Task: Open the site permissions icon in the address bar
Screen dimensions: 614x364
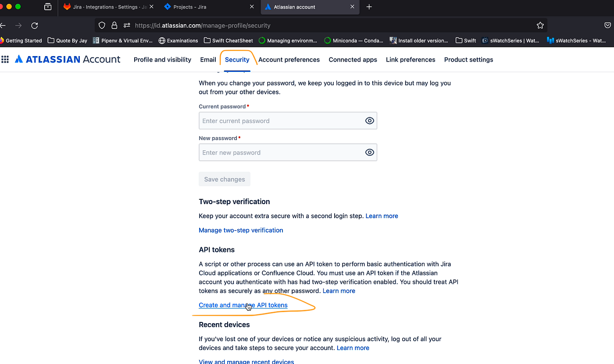Action: [127, 25]
